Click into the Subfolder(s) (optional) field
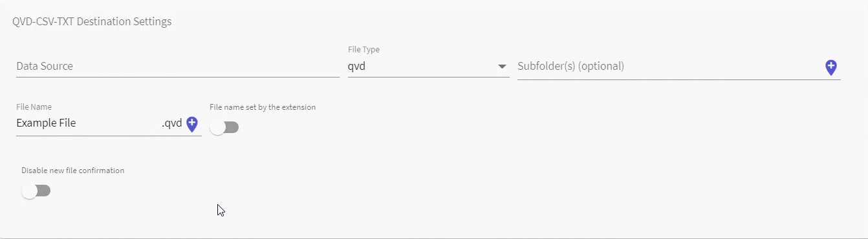This screenshot has width=868, height=239. click(x=670, y=66)
